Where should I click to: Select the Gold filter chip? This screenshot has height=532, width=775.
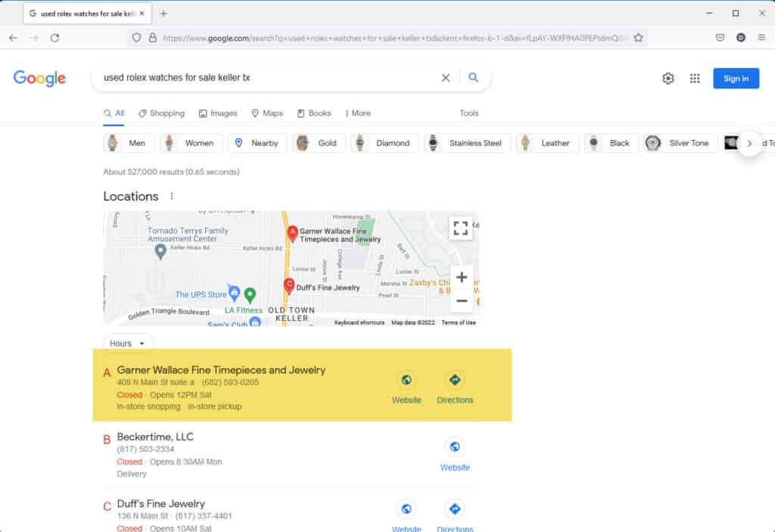point(319,143)
